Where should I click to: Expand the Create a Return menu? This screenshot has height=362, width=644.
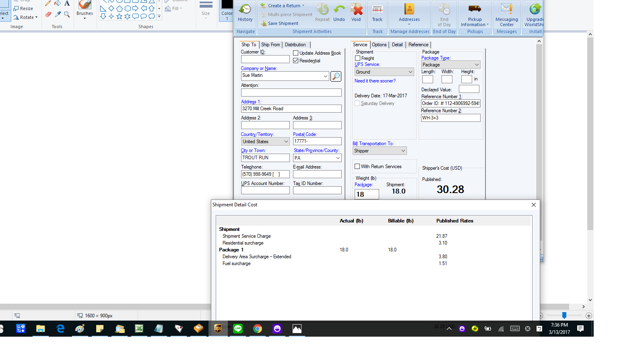tap(303, 6)
